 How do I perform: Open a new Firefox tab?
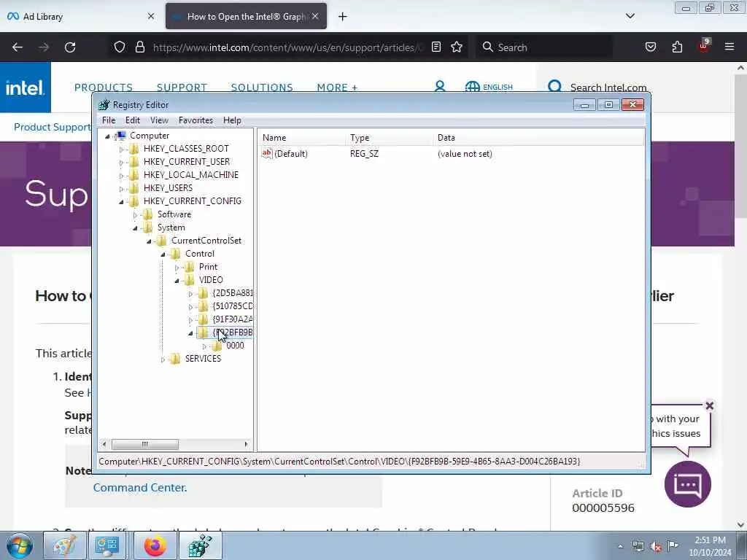click(343, 17)
